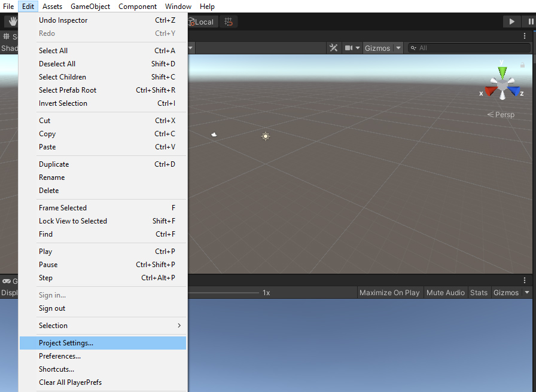Expand the Game view Gizmos dropdown arrow
Image resolution: width=536 pixels, height=392 pixels.
click(x=527, y=292)
